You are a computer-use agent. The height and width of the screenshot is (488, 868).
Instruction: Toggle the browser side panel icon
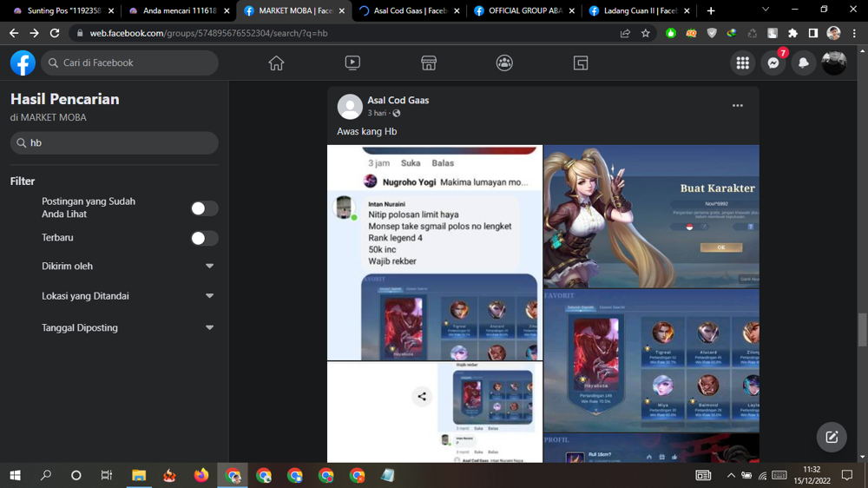(813, 33)
